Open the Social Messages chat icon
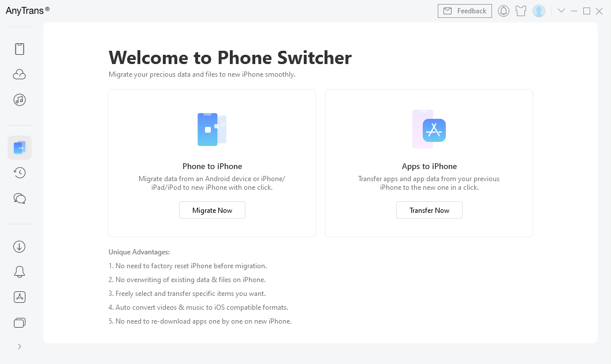 point(20,198)
